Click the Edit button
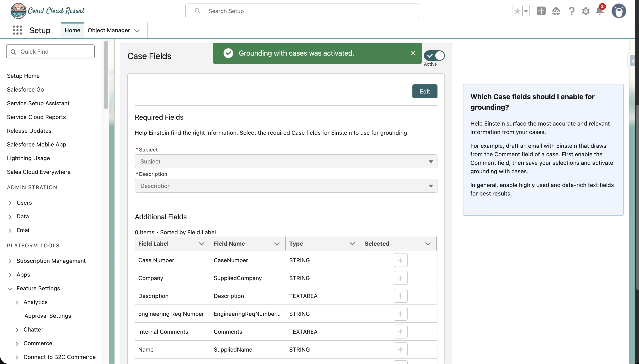The height and width of the screenshot is (364, 639). (x=424, y=92)
